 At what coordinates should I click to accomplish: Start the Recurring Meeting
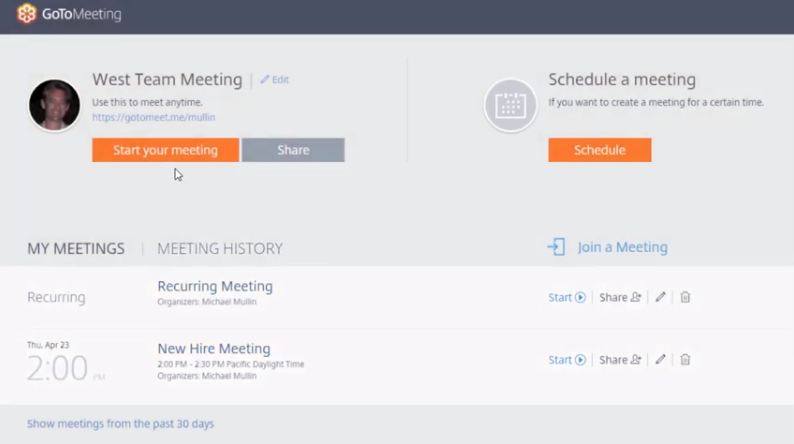click(567, 297)
